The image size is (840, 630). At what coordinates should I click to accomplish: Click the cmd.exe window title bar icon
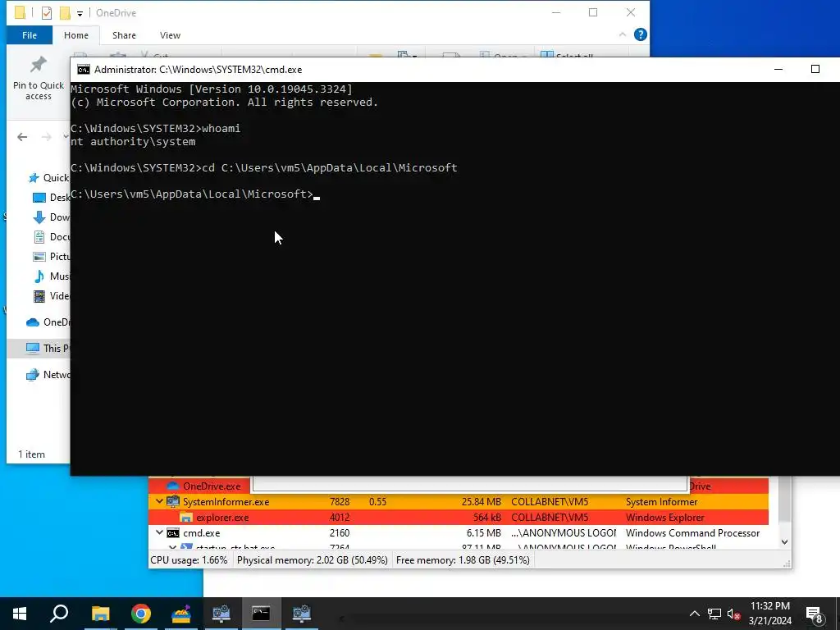click(84, 70)
